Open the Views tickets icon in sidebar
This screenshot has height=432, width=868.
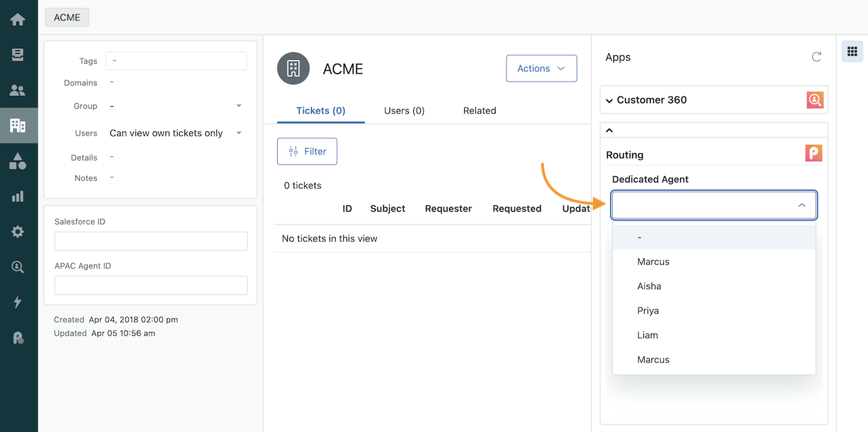[18, 54]
